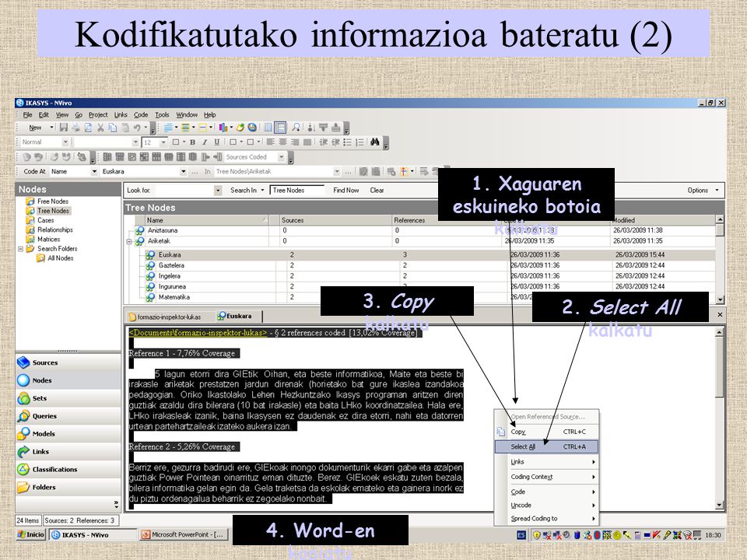The image size is (747, 560).
Task: Select All Nodes under Search Folders
Action: [x=60, y=258]
